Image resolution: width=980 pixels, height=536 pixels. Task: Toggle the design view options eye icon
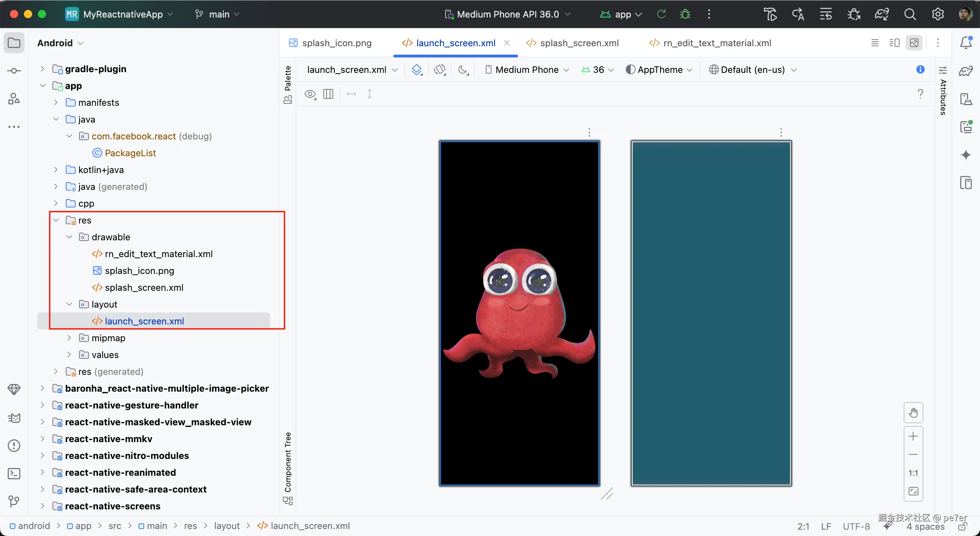pos(310,94)
